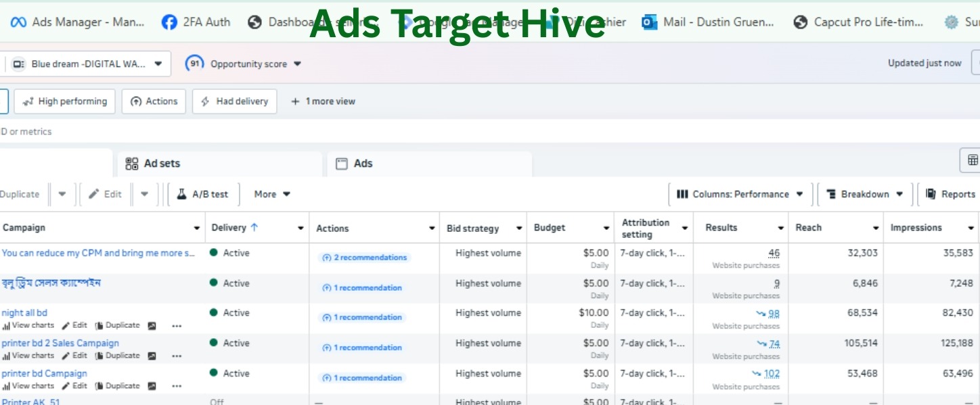The image size is (980, 405).
Task: Click Duplicate icon under printer bd Campaign
Action: pos(99,386)
